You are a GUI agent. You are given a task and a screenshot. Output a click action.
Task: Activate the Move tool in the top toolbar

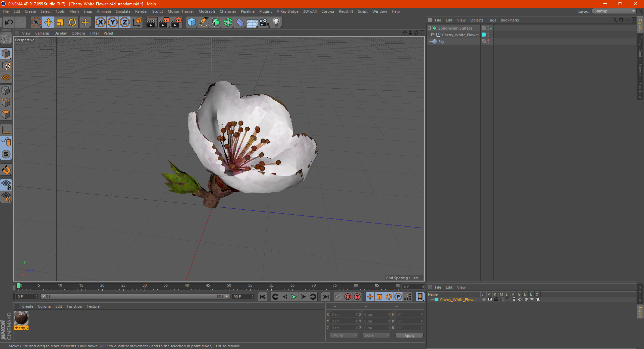[x=48, y=22]
